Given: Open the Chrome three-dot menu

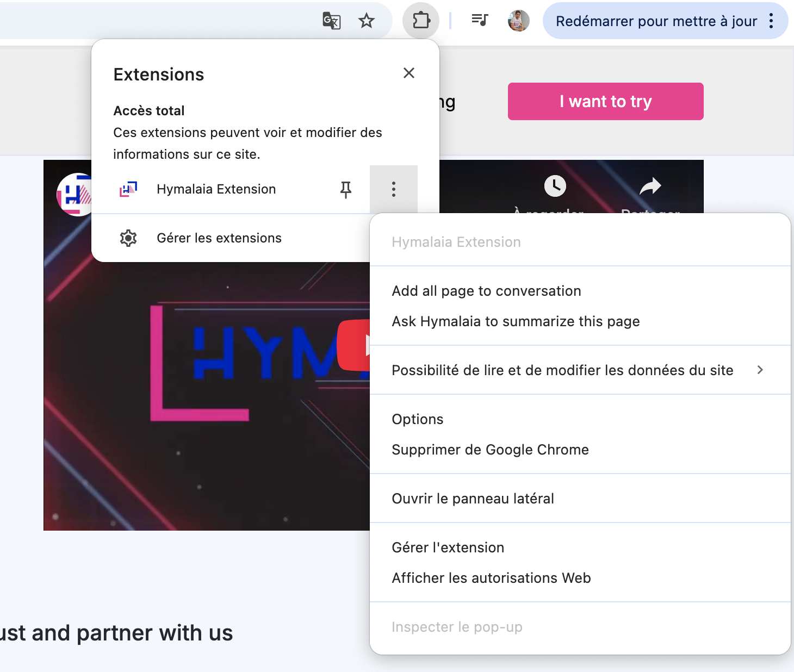Looking at the screenshot, I should coord(771,21).
